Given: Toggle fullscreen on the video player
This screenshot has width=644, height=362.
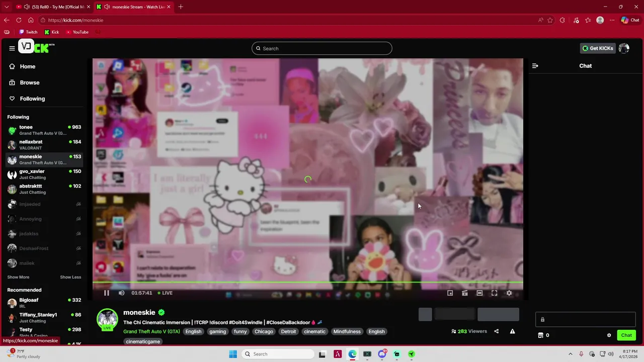Looking at the screenshot, I should 494,293.
